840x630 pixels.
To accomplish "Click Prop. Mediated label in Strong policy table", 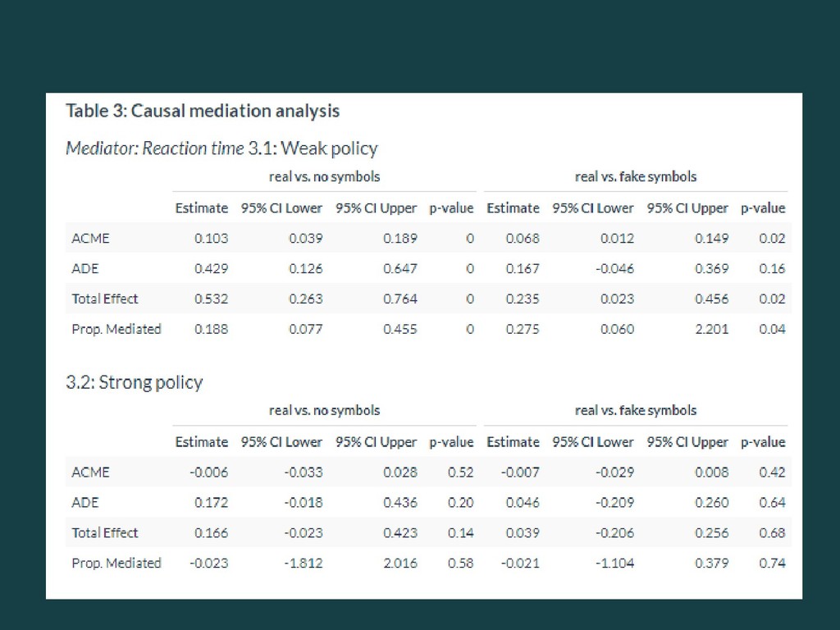I will (x=116, y=563).
